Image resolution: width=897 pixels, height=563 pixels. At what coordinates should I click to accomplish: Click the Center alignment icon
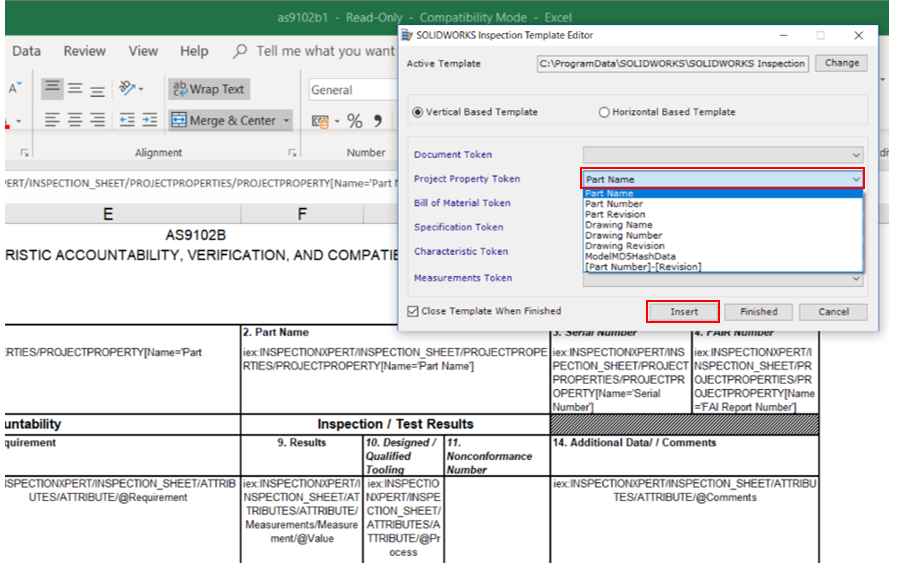point(75,120)
